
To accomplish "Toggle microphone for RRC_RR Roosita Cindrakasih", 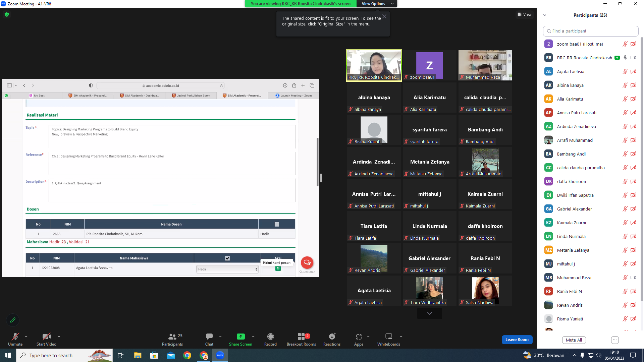I will coord(625,58).
